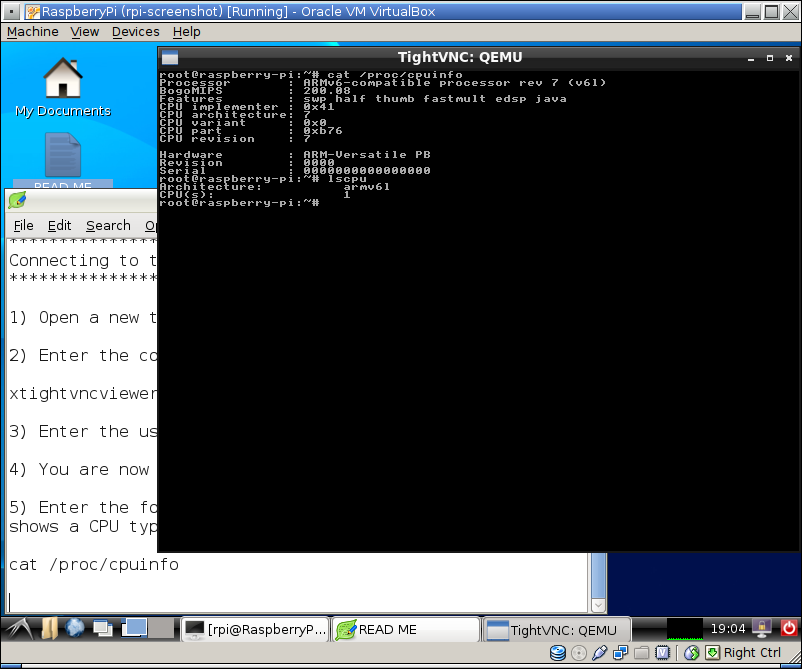Open the VirtualBox View menu
802x669 pixels.
(85, 32)
